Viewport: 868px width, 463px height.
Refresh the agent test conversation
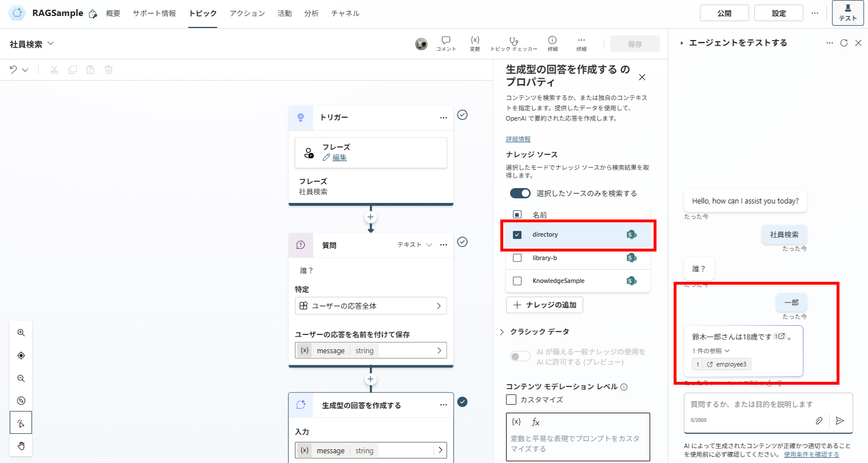click(844, 42)
